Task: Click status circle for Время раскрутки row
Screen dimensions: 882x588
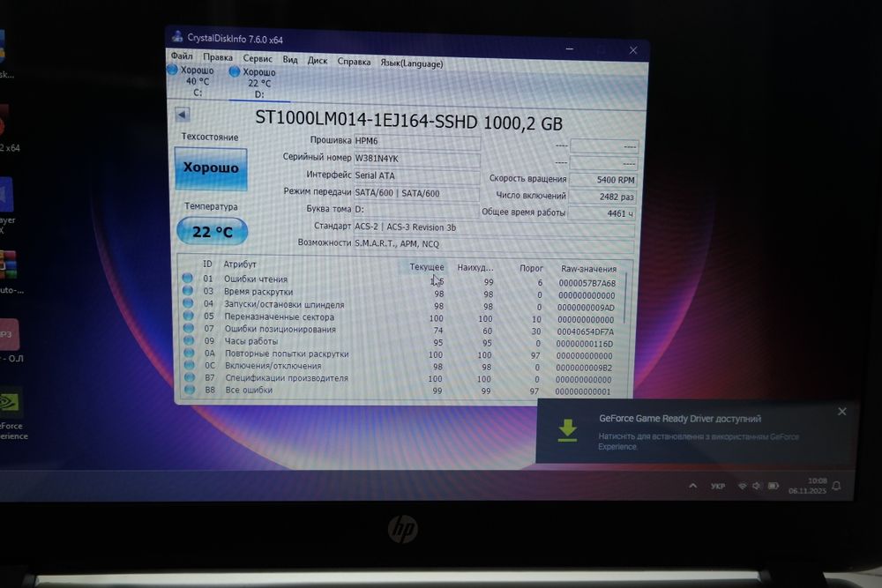Action: 188,291
